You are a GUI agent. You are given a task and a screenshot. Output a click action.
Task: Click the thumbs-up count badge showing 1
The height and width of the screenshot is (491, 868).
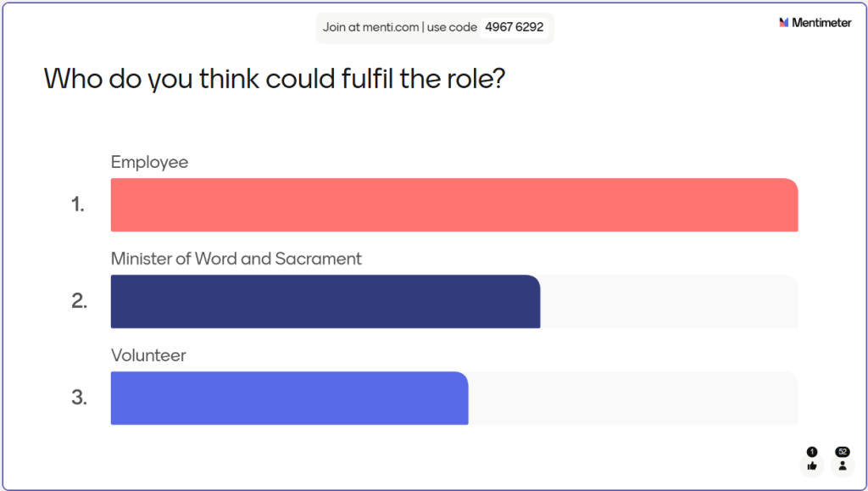pos(812,452)
